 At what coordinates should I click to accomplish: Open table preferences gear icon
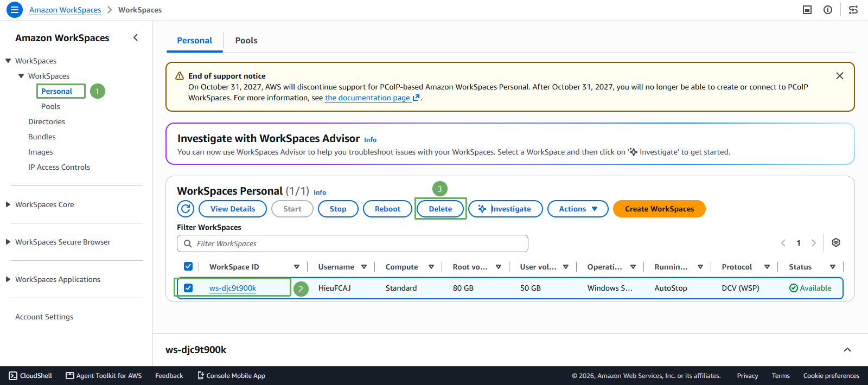click(x=836, y=242)
